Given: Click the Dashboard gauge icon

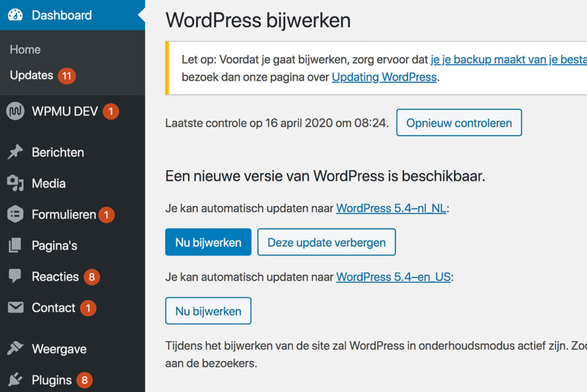Looking at the screenshot, I should (15, 15).
